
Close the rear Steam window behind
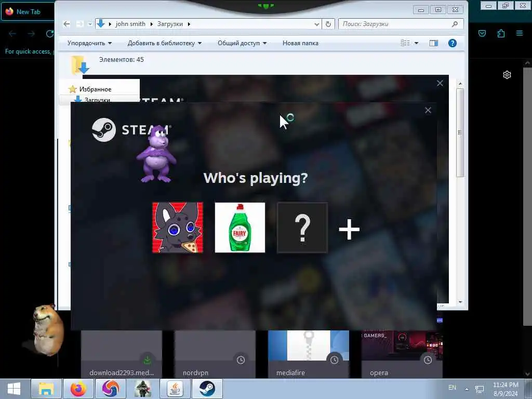point(440,83)
